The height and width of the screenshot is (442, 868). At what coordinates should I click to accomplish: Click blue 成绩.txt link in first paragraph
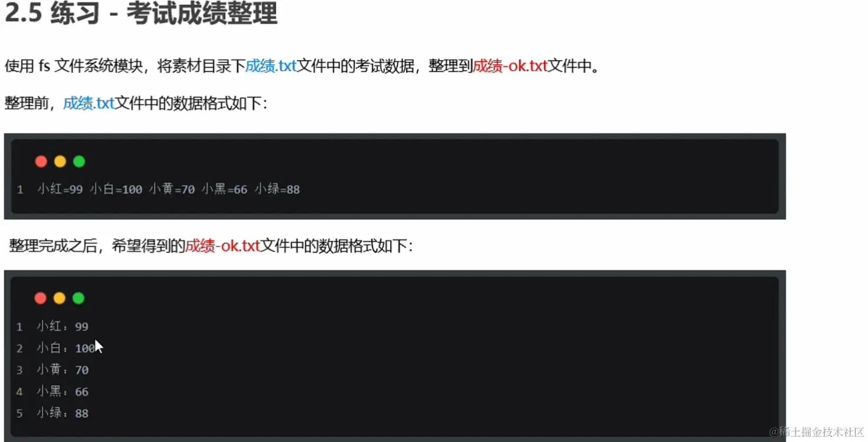[x=271, y=66]
